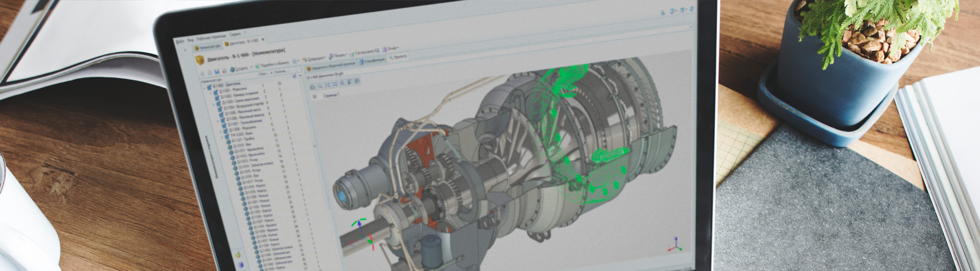
Task: Open the Создать dropdown
Action: coord(239,69)
